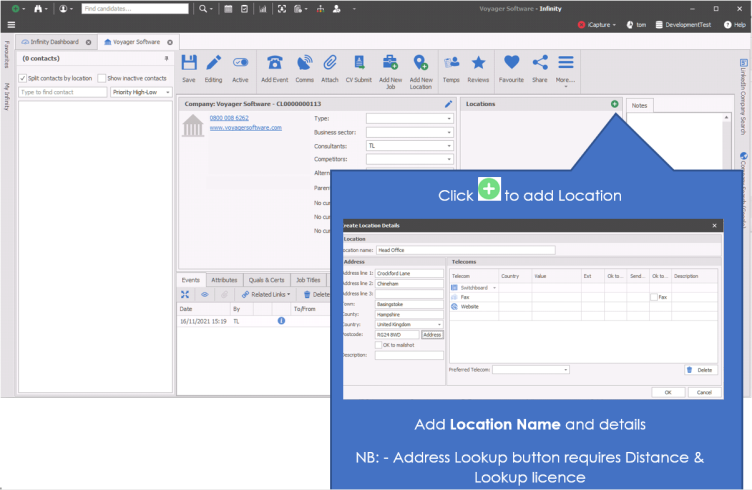This screenshot has height=490, width=752.
Task: Click the Add New Job icon
Action: point(390,66)
